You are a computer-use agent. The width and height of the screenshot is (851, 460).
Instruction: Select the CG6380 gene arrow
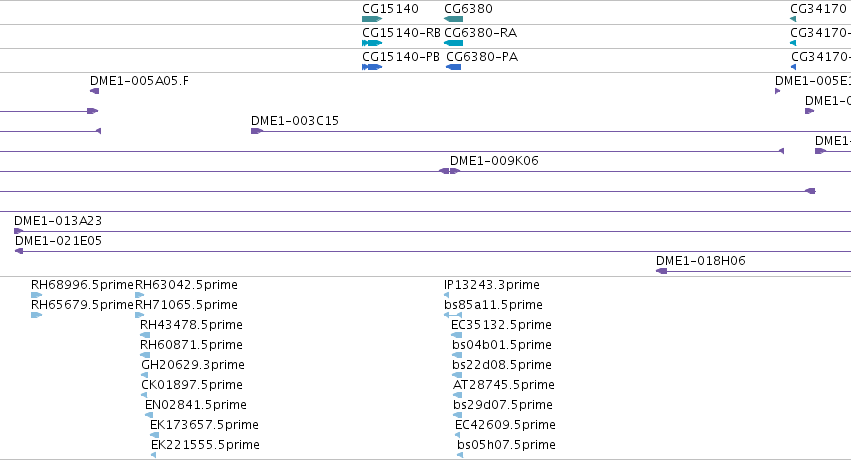tap(453, 19)
